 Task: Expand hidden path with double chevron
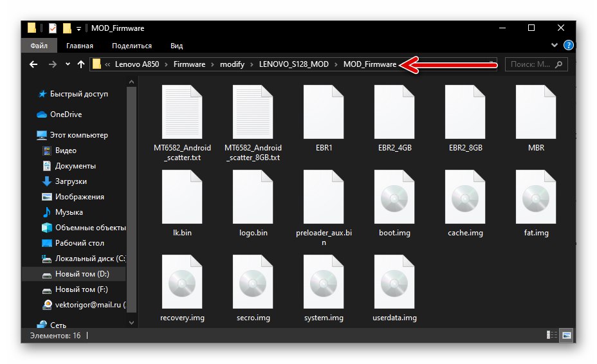[107, 64]
